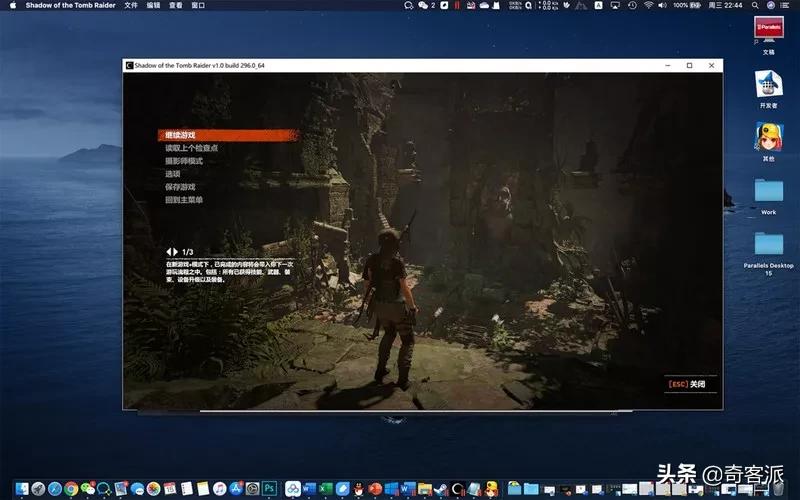The height and width of the screenshot is (500, 800).
Task: Open Excel from the Dock
Action: (326, 489)
